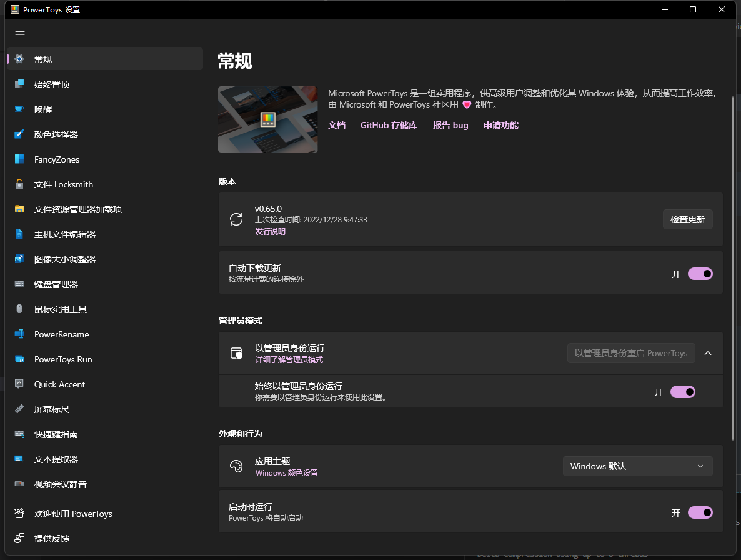
Task: Click the 始终置顶 sidebar icon
Action: pos(19,84)
